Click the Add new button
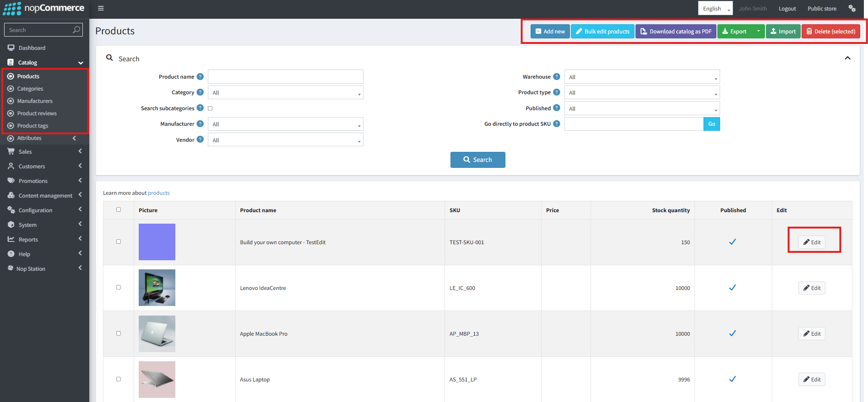This screenshot has height=402, width=868. [x=550, y=31]
